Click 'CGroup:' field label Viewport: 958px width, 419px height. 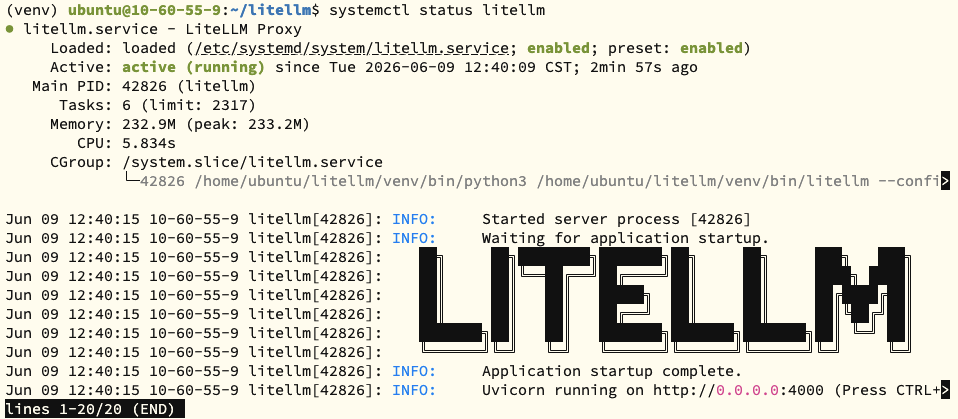click(x=81, y=162)
